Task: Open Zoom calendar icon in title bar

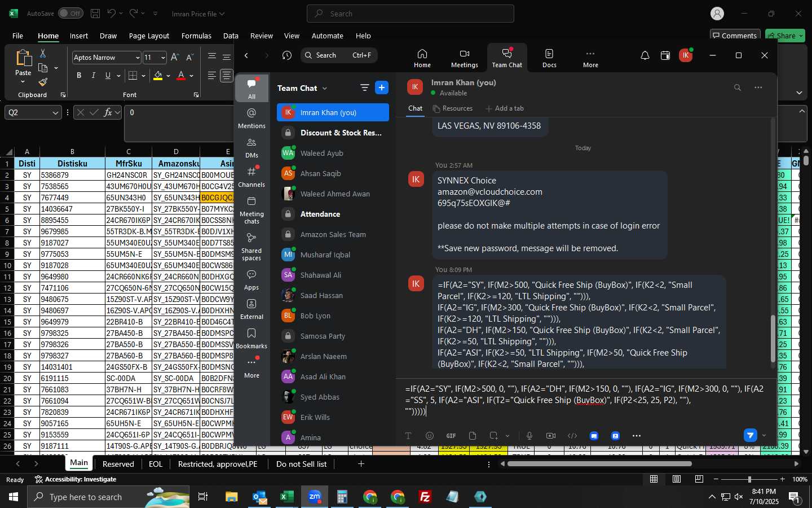Action: (665, 55)
